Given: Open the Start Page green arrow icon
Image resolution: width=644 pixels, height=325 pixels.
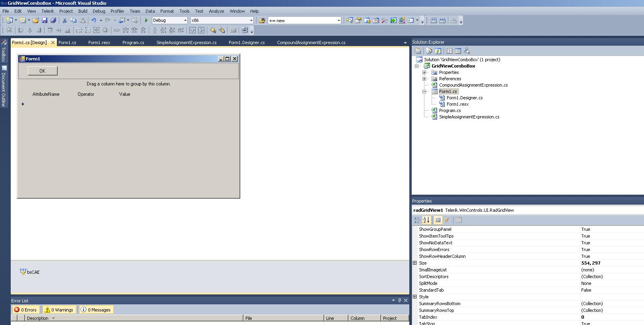Looking at the screenshot, I should point(393,20).
